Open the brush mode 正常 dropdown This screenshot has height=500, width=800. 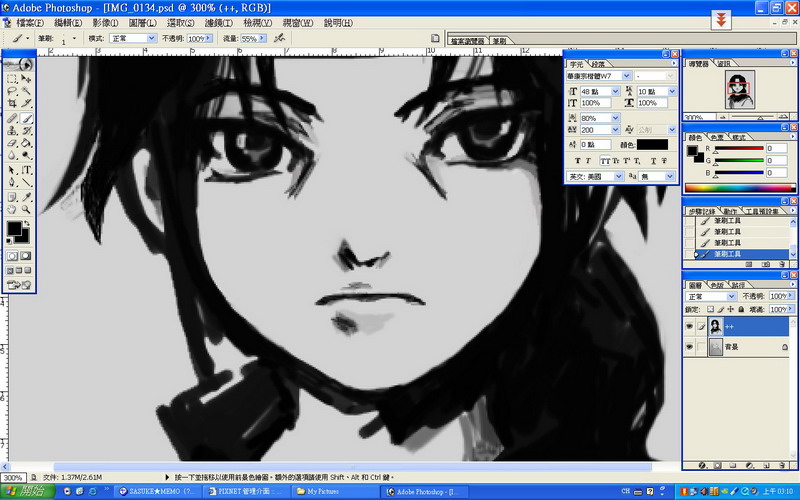click(152, 38)
